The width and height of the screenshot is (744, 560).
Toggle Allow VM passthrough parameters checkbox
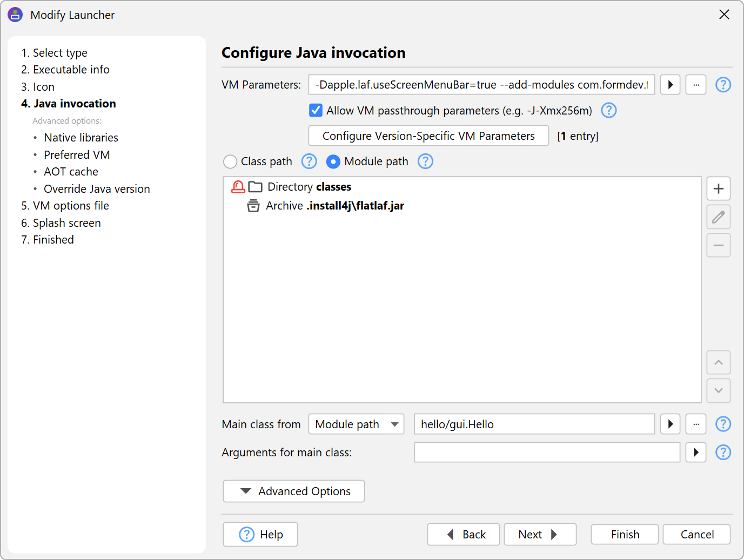[316, 110]
